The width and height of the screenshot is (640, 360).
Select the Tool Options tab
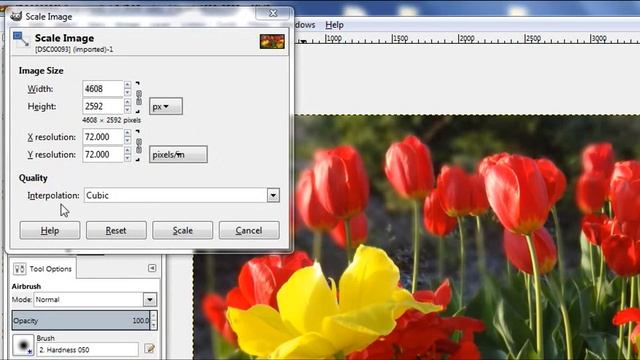[x=43, y=269]
